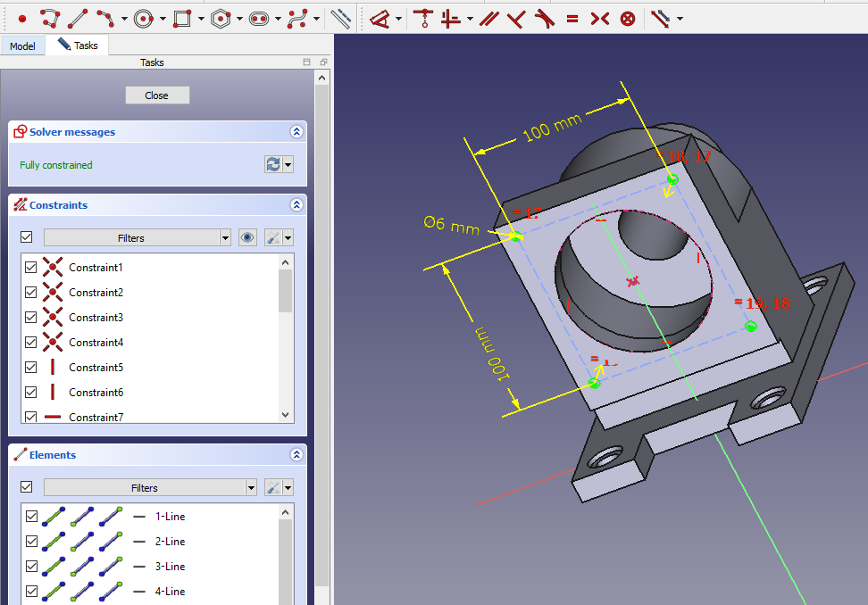Screen dimensions: 868x605
Task: Apply the Block constraint tool
Action: point(628,18)
